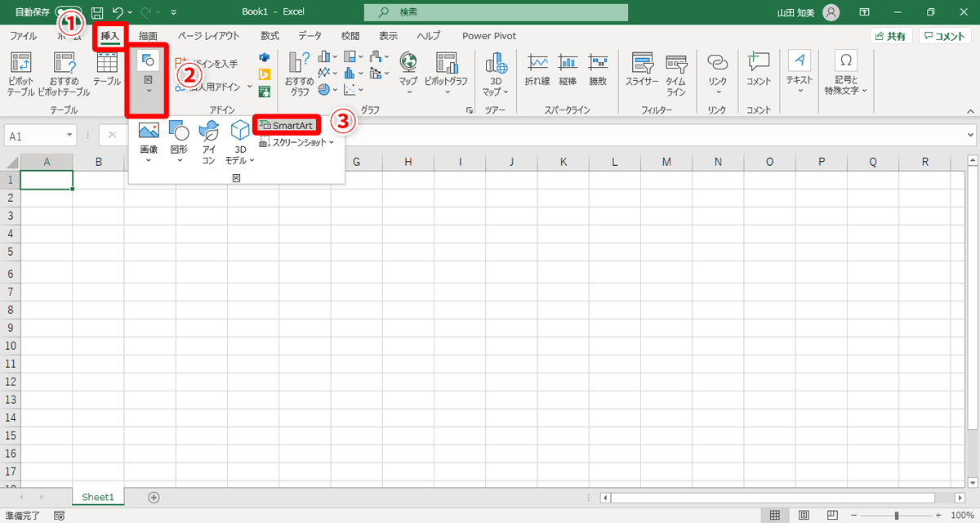Open hierarchy chart dropdown
The height and width of the screenshot is (523, 980).
(354, 57)
